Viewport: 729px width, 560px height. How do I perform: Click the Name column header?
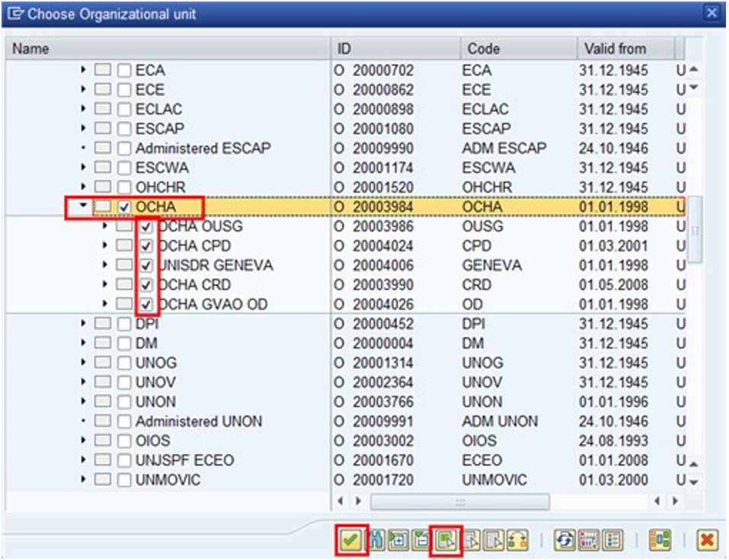(168, 48)
